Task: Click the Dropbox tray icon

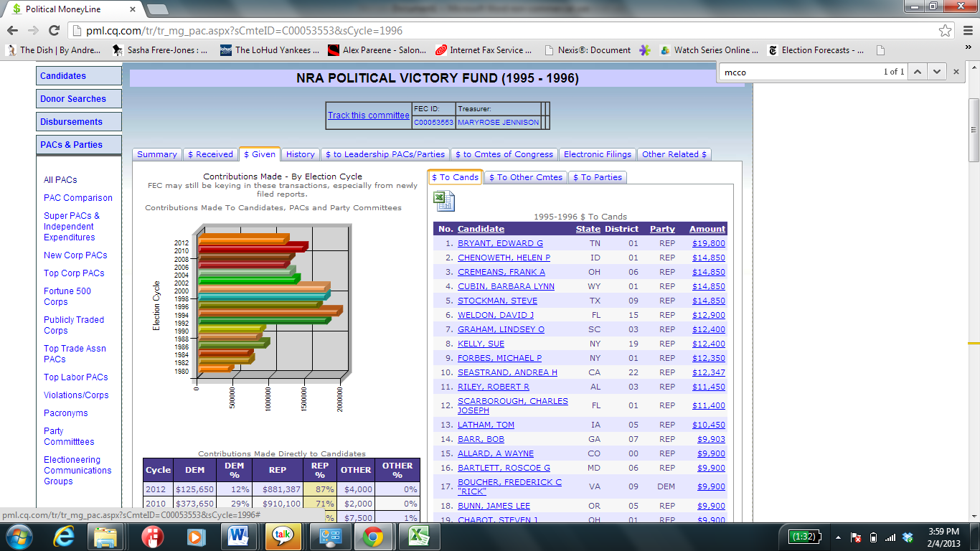Action: 908,537
